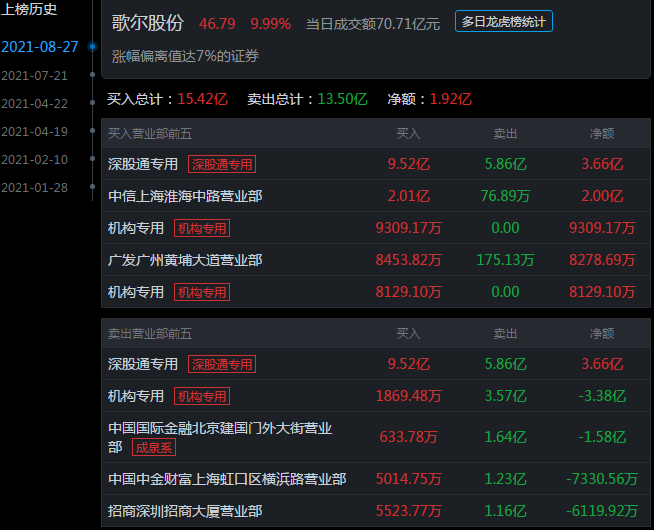This screenshot has width=654, height=530.
Task: Click the 1869.48万 buy amount
Action: [408, 396]
